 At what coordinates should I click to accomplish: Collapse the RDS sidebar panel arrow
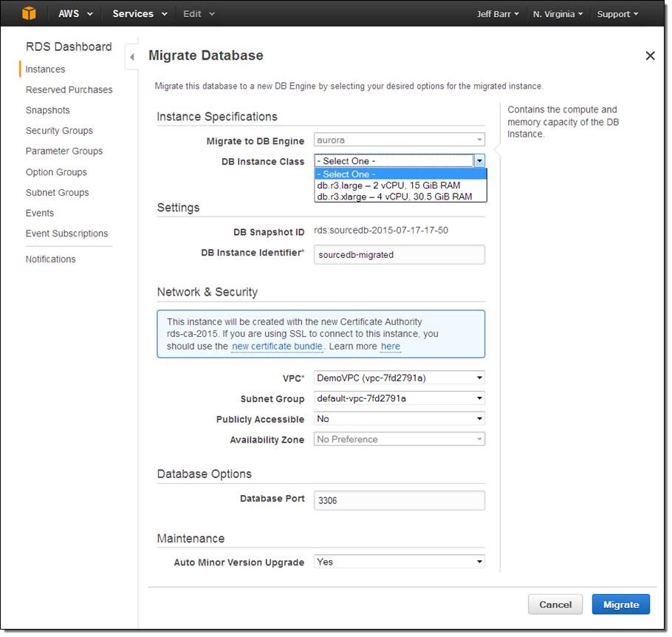click(131, 57)
